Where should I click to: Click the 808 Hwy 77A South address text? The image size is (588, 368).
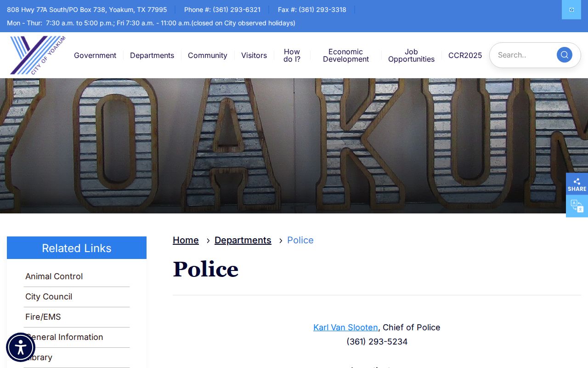point(87,10)
